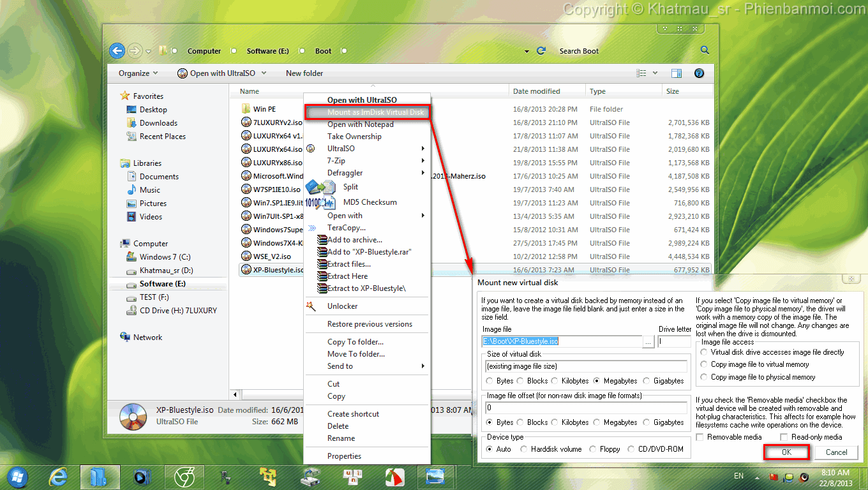Launch Internet Explorer from taskbar
868x490 pixels.
click(57, 477)
